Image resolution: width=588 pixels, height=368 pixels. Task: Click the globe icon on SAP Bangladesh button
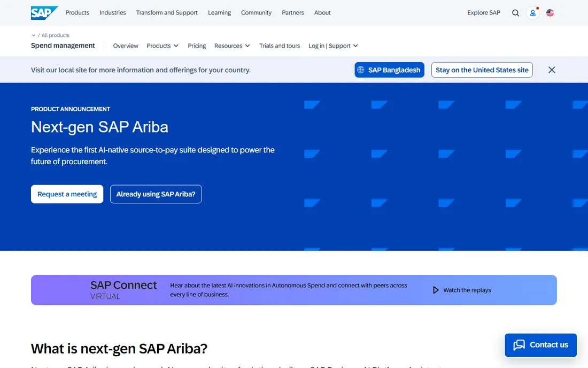[361, 70]
